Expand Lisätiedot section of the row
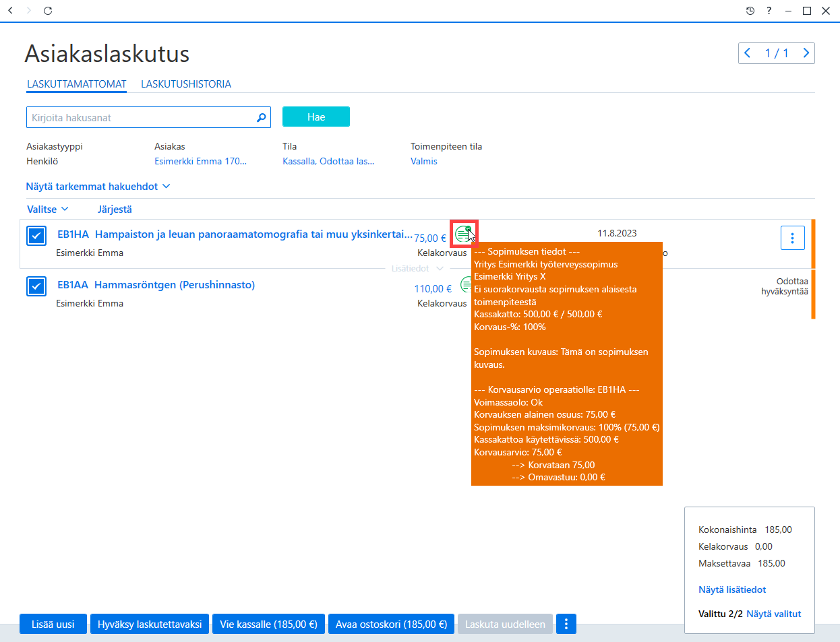Viewport: 840px width, 642px height. (x=418, y=268)
